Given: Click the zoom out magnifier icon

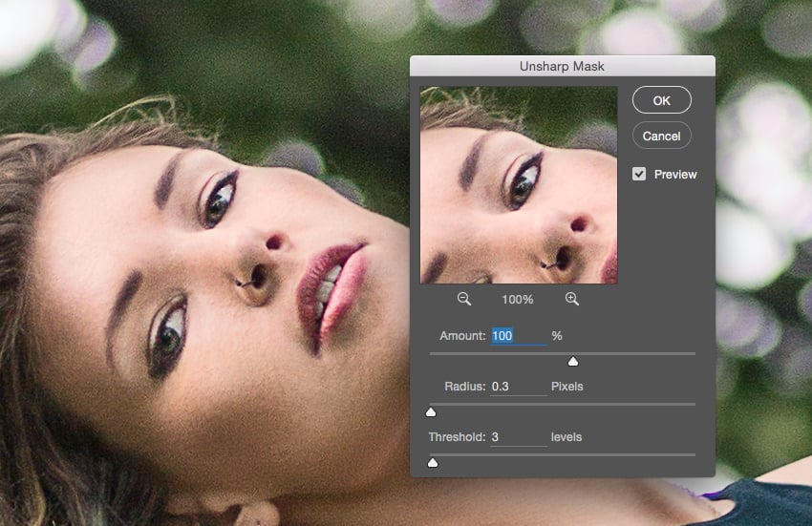Looking at the screenshot, I should [464, 300].
